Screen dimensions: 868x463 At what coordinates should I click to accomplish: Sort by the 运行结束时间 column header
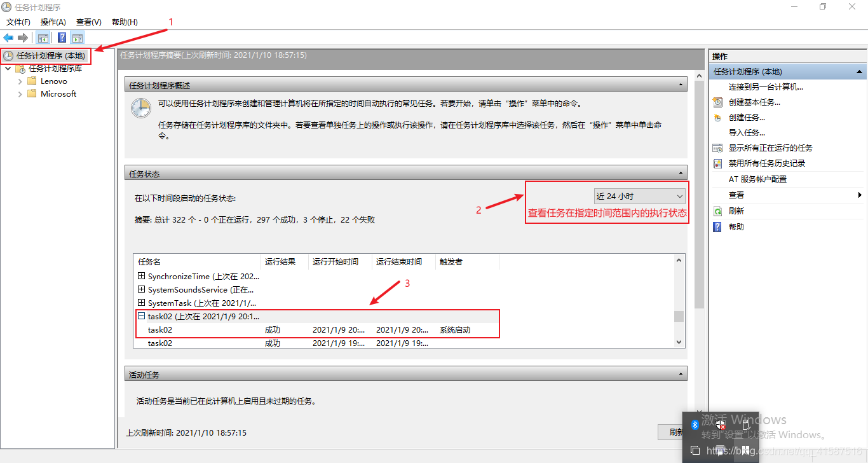tap(404, 261)
